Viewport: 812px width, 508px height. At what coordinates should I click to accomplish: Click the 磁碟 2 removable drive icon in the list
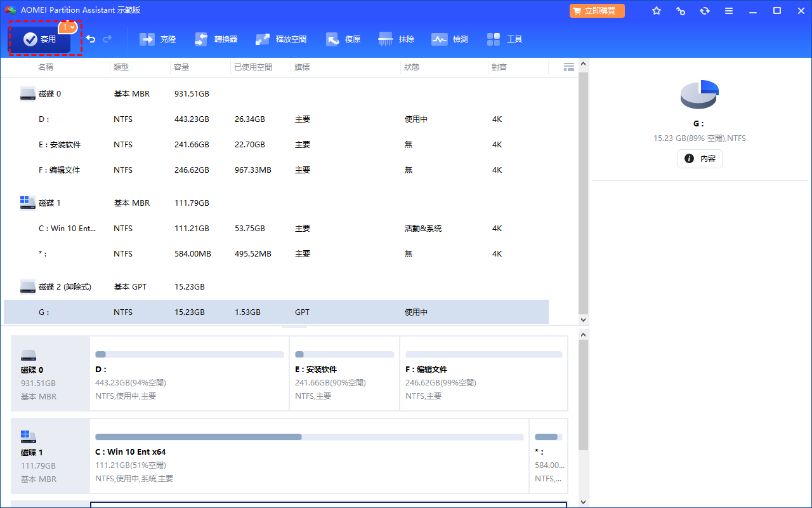coord(28,287)
